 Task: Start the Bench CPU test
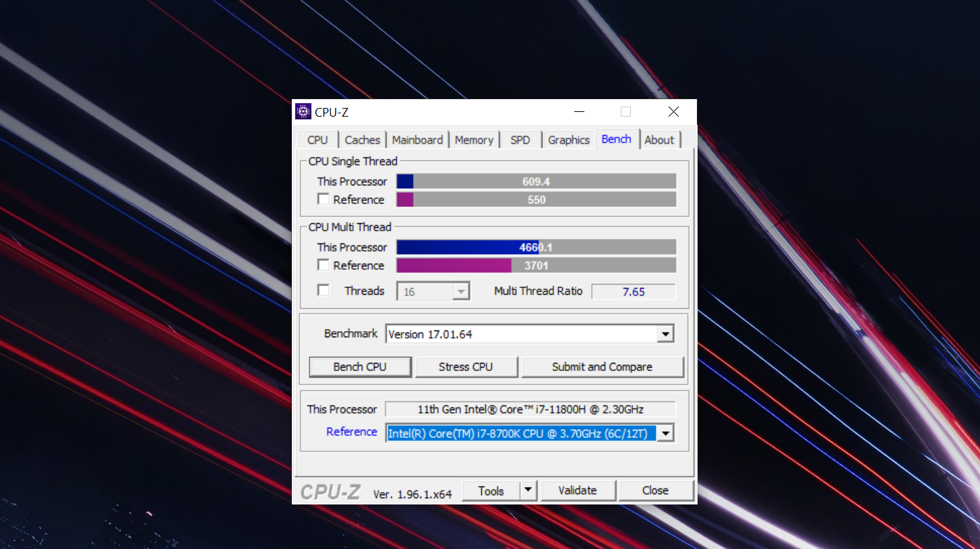click(x=360, y=367)
